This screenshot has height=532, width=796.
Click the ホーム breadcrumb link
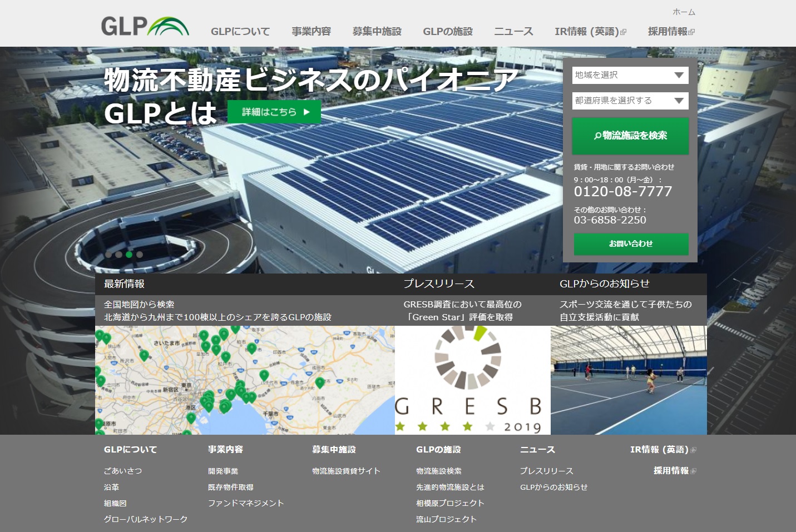[x=684, y=12]
